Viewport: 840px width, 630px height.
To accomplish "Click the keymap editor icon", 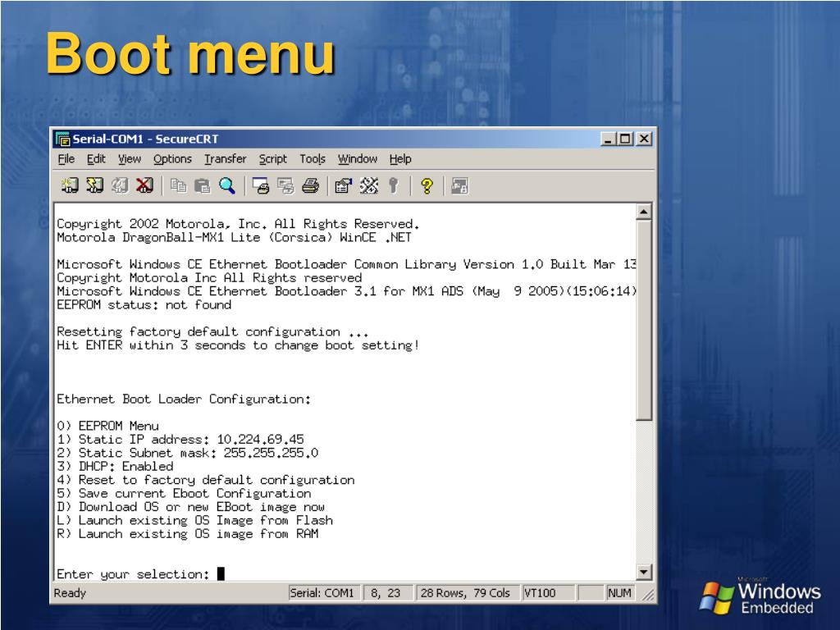I will click(368, 186).
